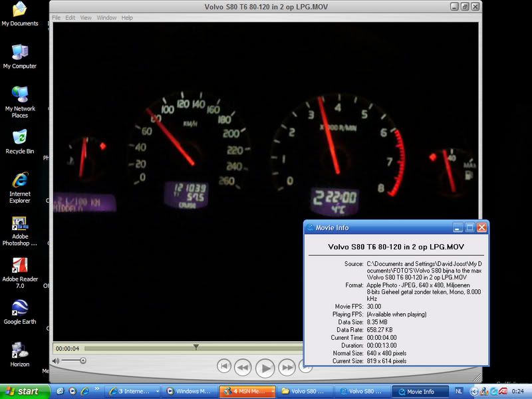Viewport: 532px width, 399px height.
Task: Select the Adobe Reader 7.0 shortcut
Action: point(20,273)
